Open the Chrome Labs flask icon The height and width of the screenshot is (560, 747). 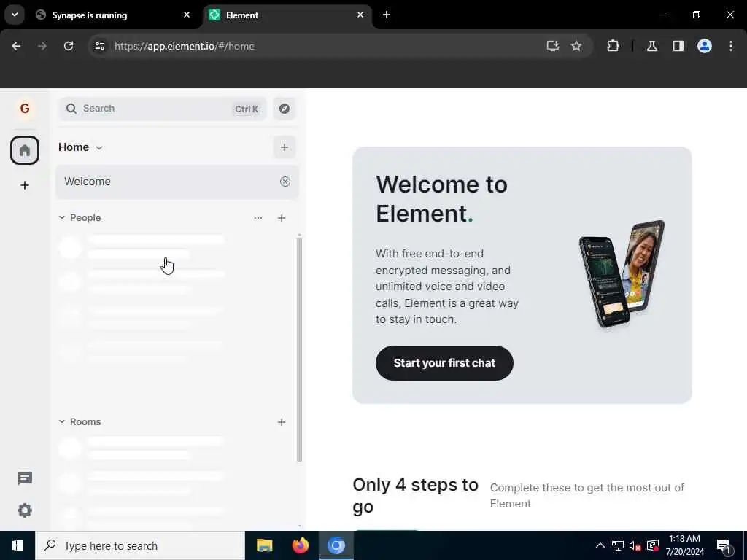(x=652, y=46)
